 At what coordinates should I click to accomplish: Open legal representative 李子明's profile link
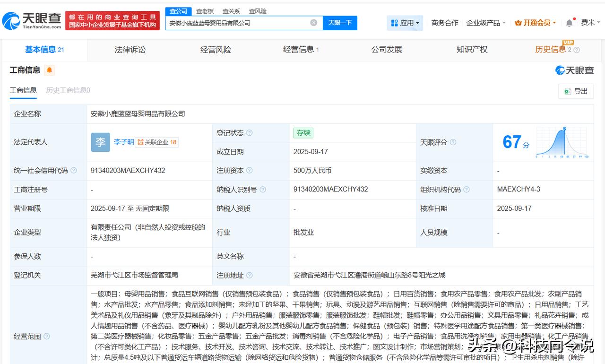coord(124,142)
